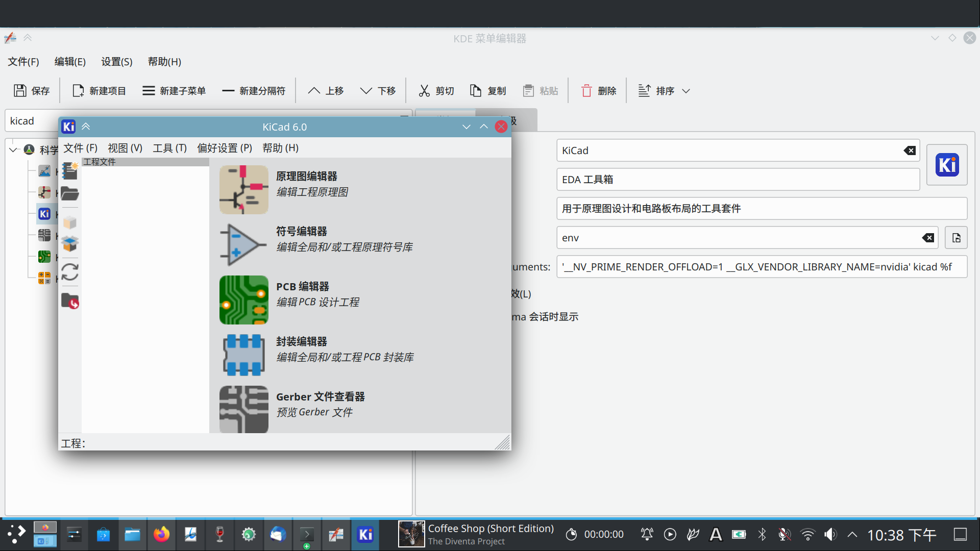Open 帮助(H) menu in KDE menu editor

click(x=164, y=62)
